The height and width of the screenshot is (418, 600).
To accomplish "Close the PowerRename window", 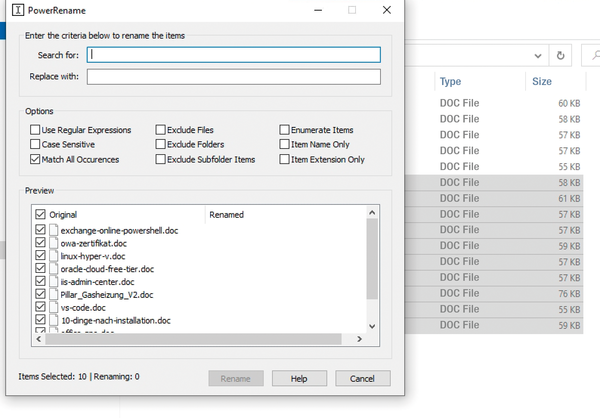I will pyautogui.click(x=387, y=10).
